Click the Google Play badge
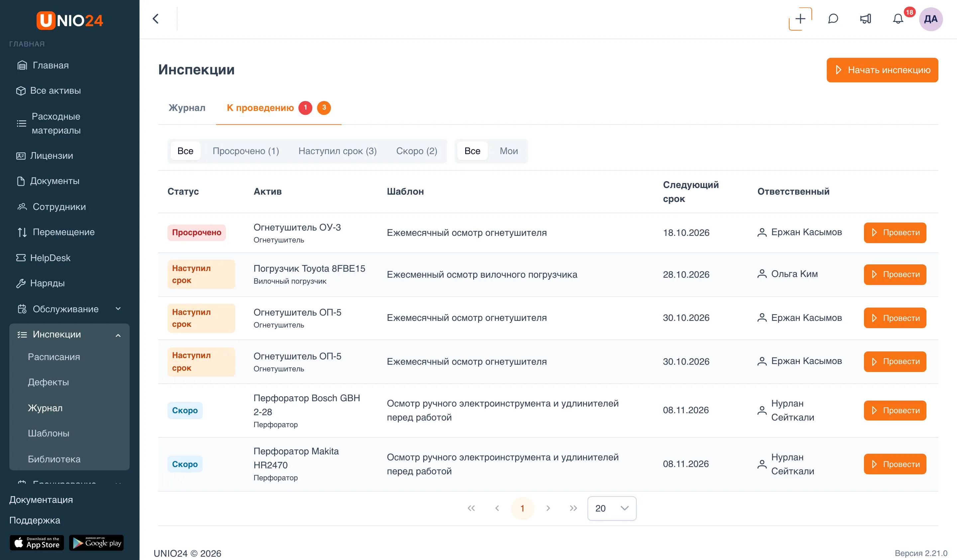957x560 pixels. [96, 542]
